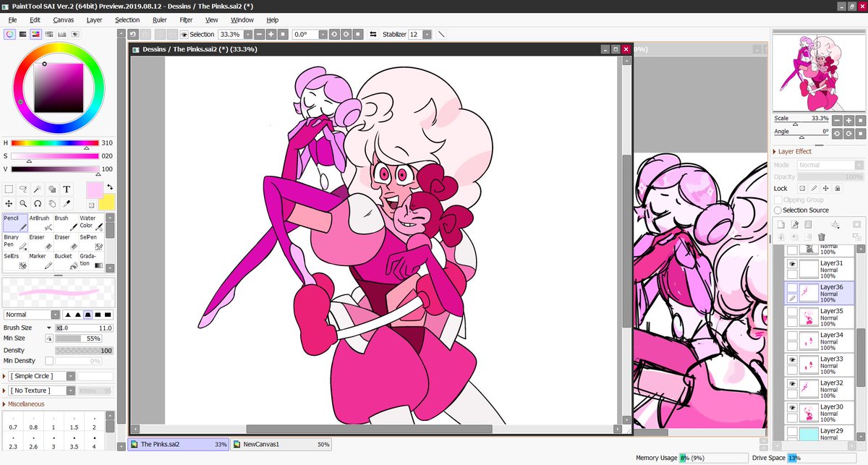Show the RGB slider panel icon
The image size is (868, 465).
point(22,34)
